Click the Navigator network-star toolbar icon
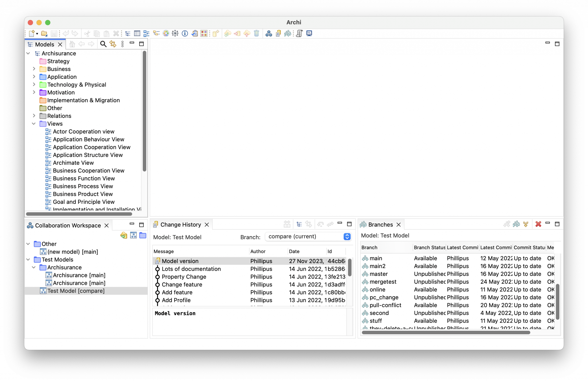The image size is (588, 382). point(175,33)
